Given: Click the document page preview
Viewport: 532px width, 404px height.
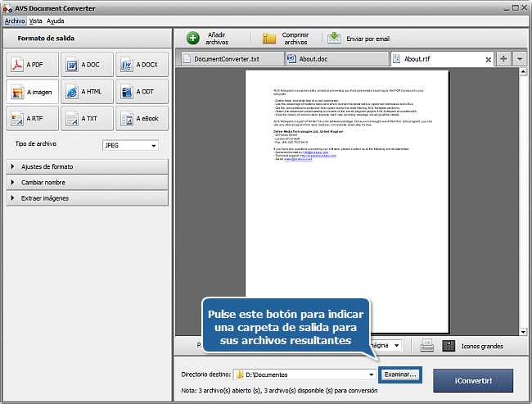Looking at the screenshot, I should pyautogui.click(x=347, y=202).
